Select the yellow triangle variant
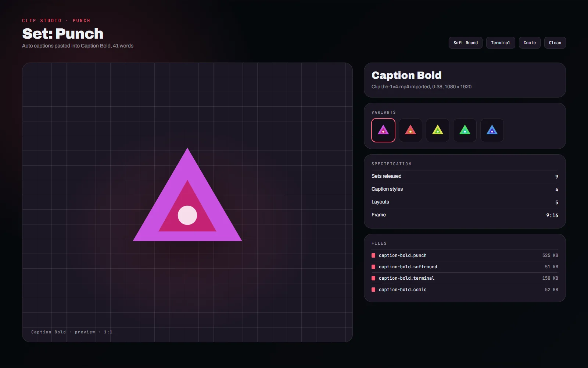The width and height of the screenshot is (588, 368). click(x=438, y=130)
